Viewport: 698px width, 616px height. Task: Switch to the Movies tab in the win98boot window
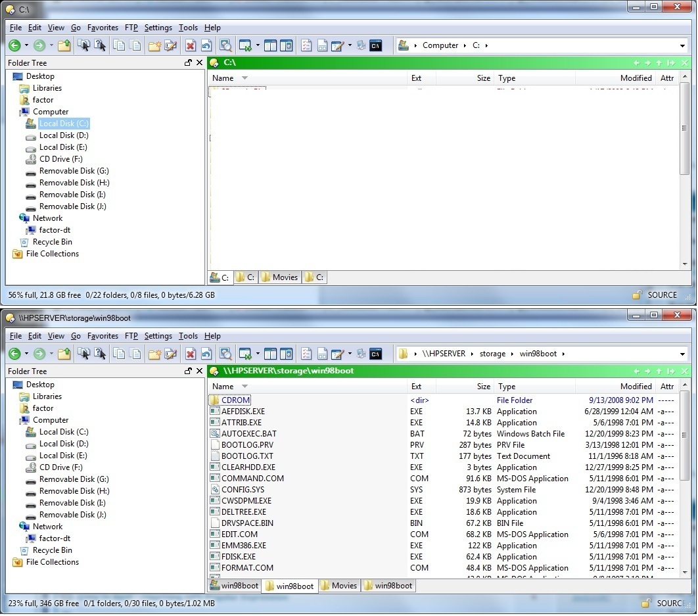pyautogui.click(x=339, y=586)
